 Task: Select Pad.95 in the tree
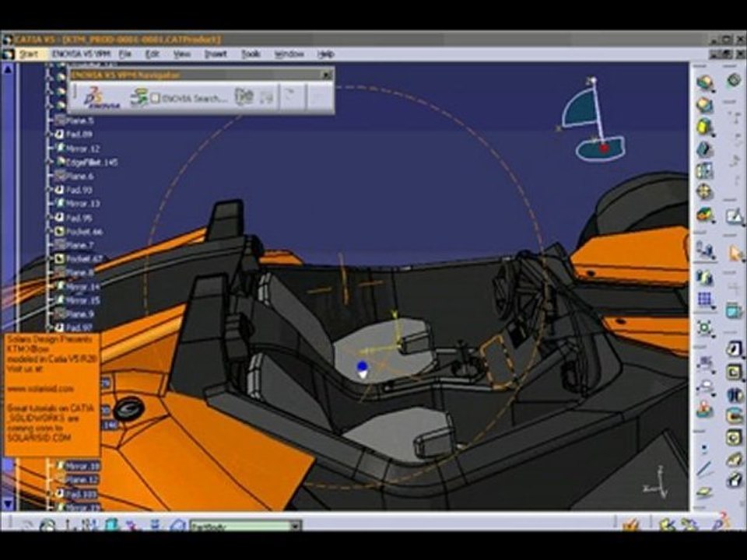(x=74, y=218)
